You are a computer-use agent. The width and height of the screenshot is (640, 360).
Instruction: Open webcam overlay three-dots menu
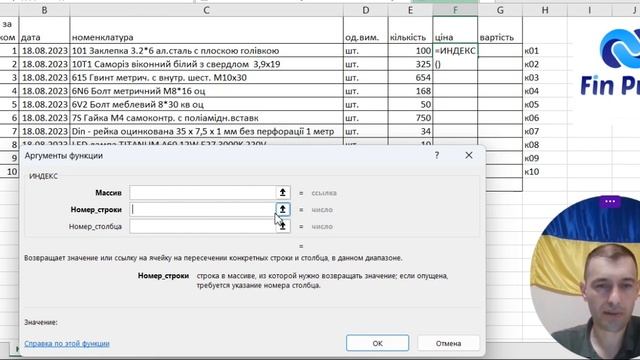[610, 201]
